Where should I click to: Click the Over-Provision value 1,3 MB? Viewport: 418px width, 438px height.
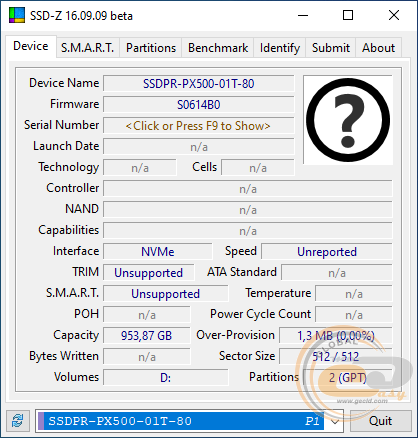pyautogui.click(x=336, y=336)
